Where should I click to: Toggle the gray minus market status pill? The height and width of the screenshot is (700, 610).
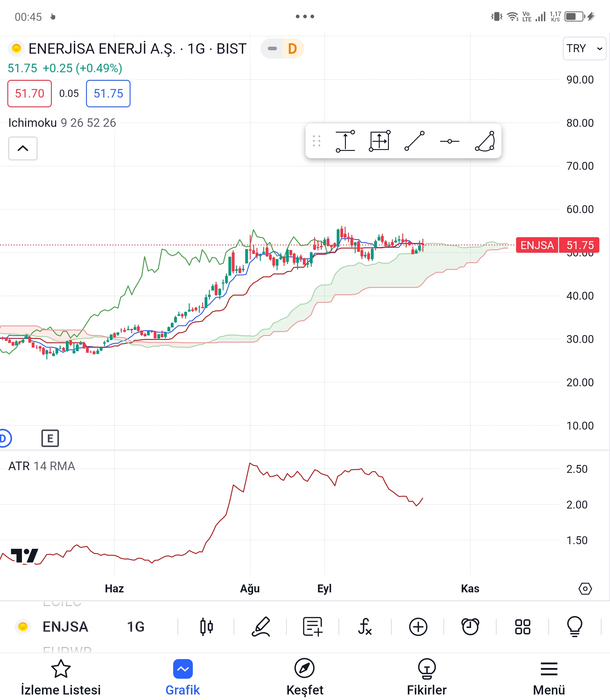272,49
